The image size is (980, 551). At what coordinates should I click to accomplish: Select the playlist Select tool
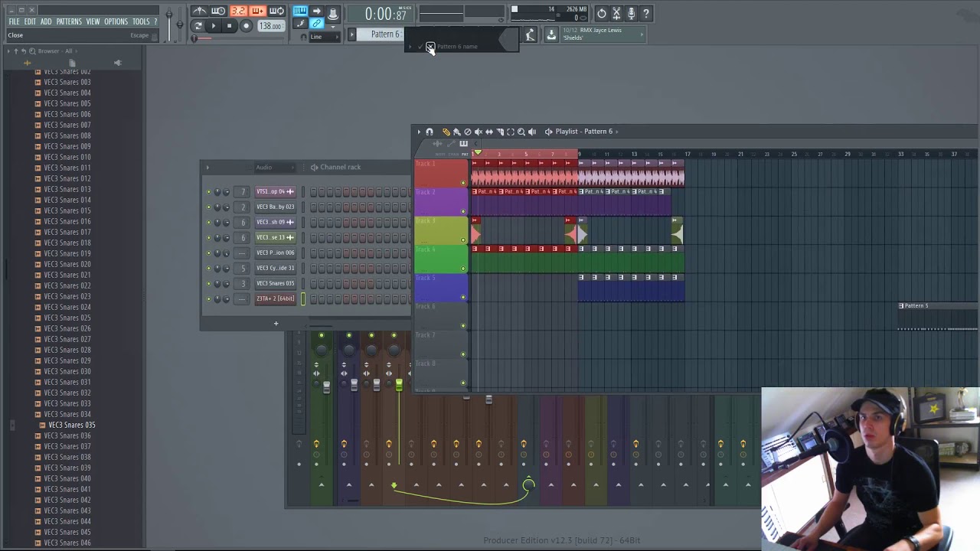[x=511, y=132]
